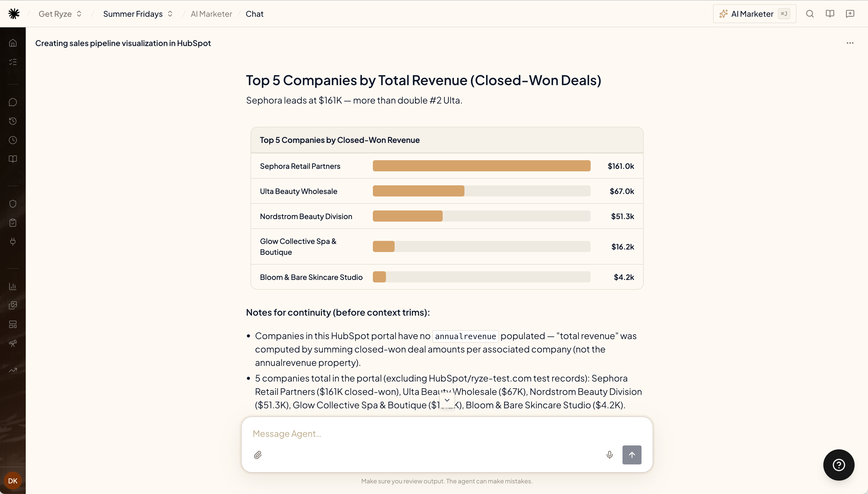Click the '$51.3k' value
The image size is (868, 494).
[622, 216]
